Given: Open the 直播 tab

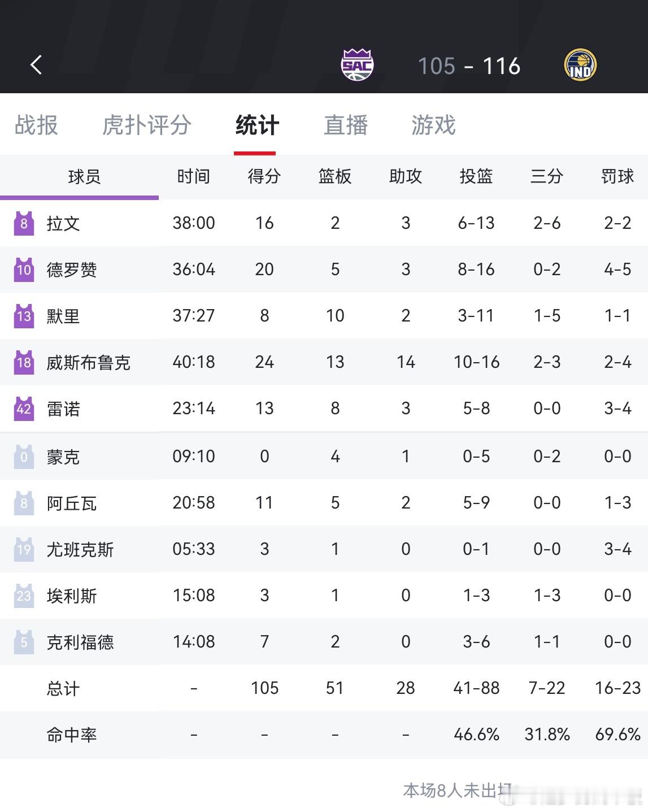Looking at the screenshot, I should click(346, 125).
